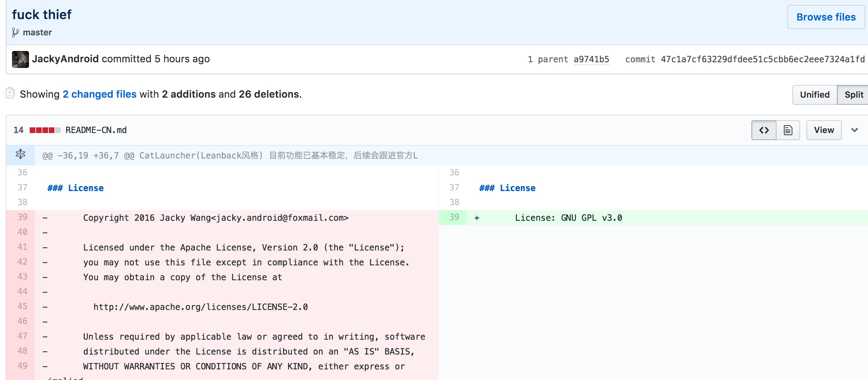Click the JackyAndroid avatar image
This screenshot has height=380, width=868.
[x=20, y=59]
